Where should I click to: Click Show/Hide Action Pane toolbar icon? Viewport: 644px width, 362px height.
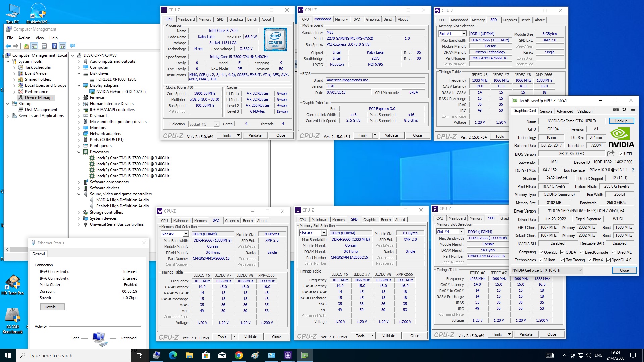pyautogui.click(x=63, y=46)
